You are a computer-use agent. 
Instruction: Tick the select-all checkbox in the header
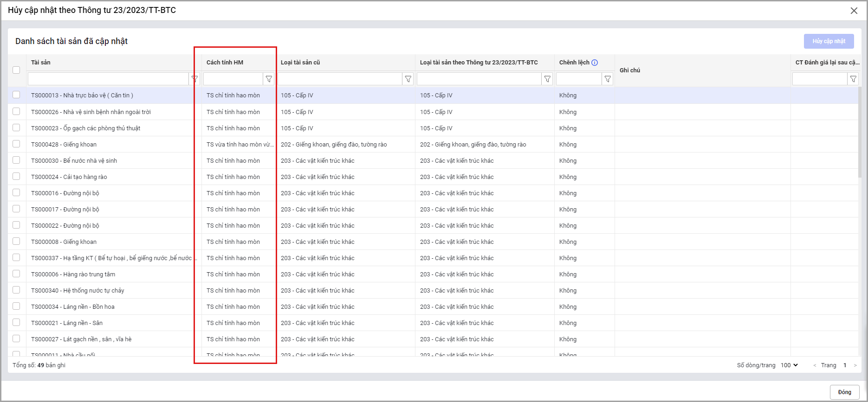click(x=16, y=70)
